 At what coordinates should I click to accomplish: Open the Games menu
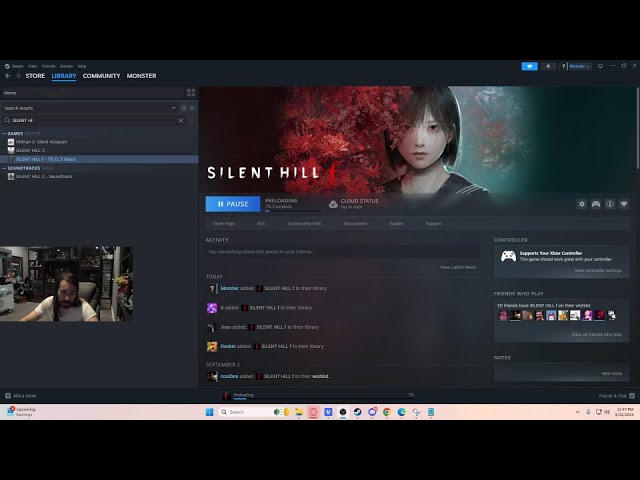tap(64, 66)
